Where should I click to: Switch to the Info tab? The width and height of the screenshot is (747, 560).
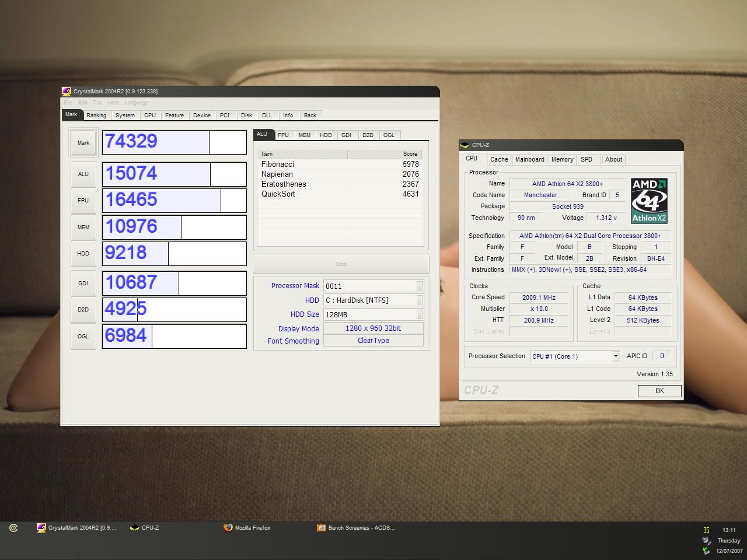[x=288, y=116]
